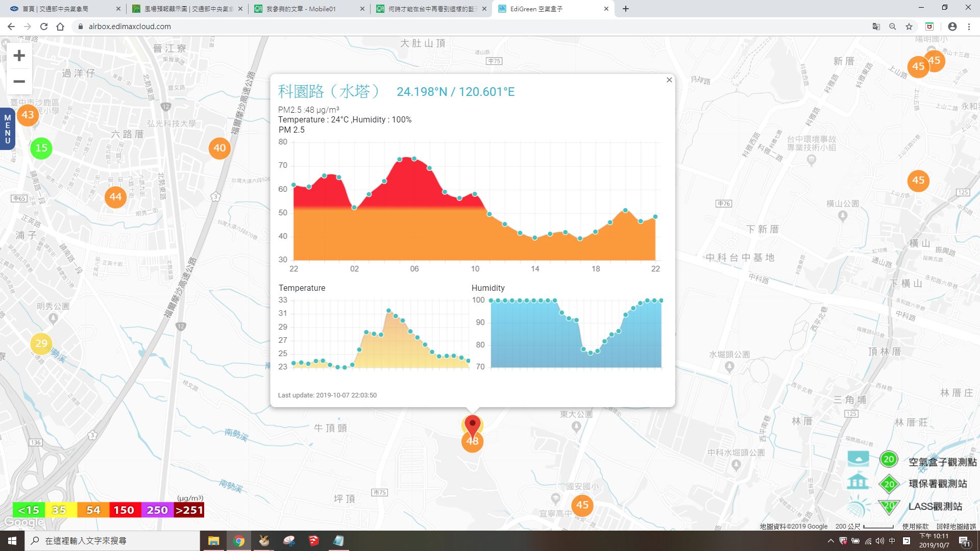980x551 pixels.
Task: Click the Last update timestamp text
Action: click(327, 395)
